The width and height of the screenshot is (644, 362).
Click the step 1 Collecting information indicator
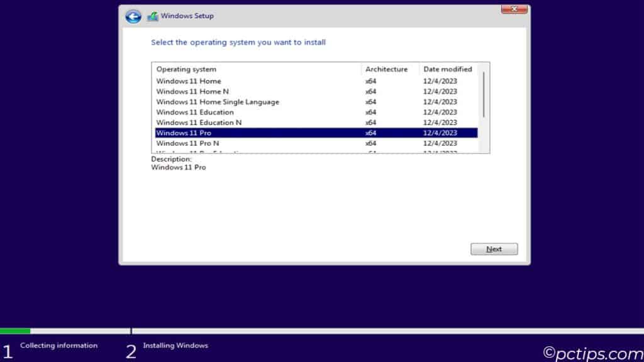point(6,350)
